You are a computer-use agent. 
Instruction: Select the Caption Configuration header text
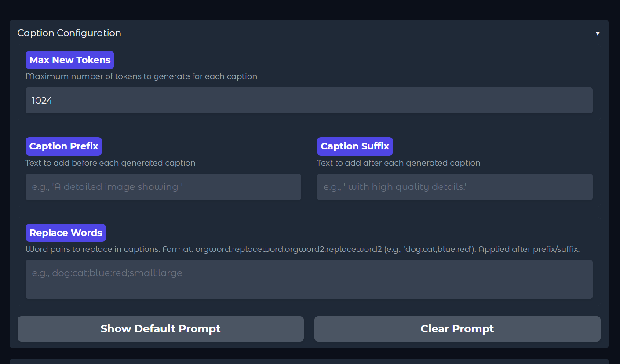click(69, 33)
